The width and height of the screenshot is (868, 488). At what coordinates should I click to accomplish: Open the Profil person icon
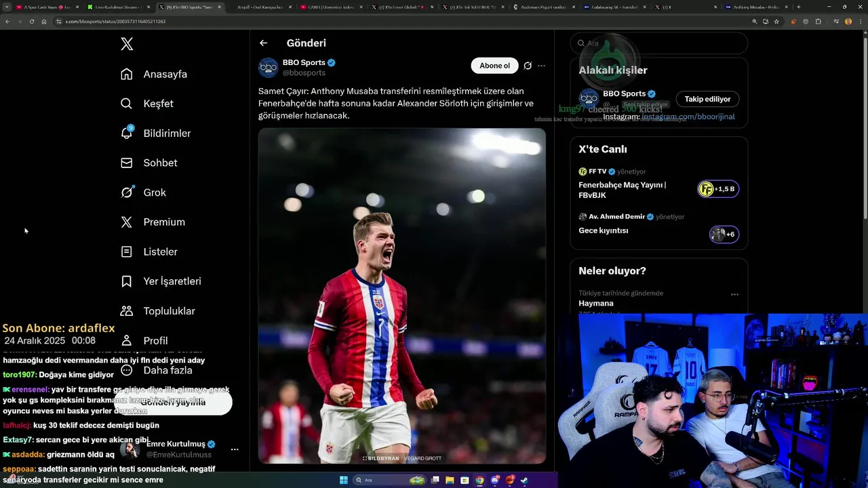click(x=127, y=340)
